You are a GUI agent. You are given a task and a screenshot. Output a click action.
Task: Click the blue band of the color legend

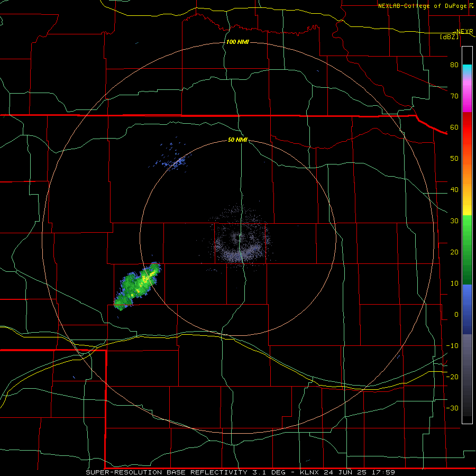pos(467,309)
